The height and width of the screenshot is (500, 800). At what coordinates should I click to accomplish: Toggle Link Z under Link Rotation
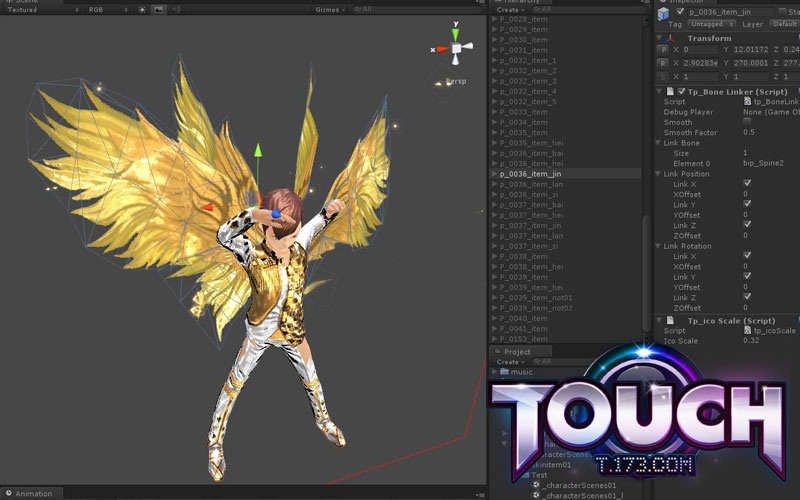pos(747,296)
